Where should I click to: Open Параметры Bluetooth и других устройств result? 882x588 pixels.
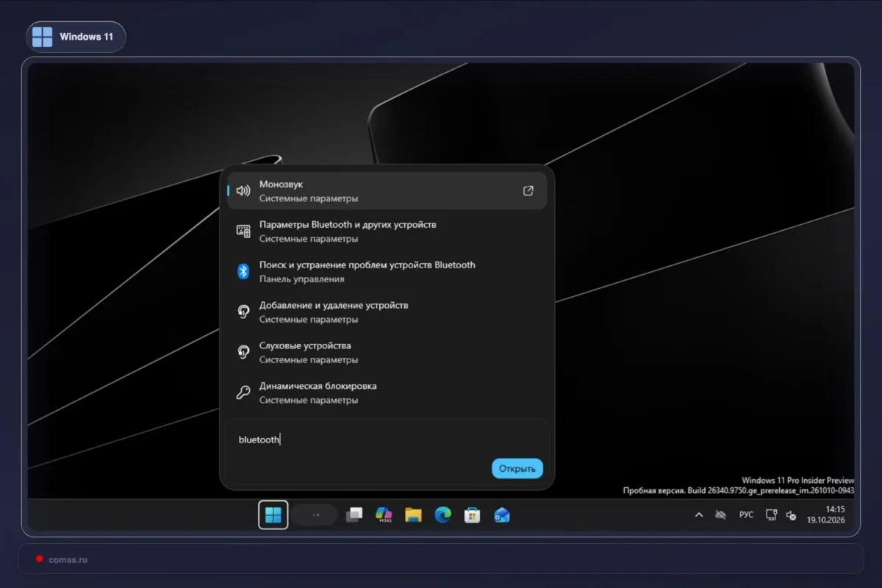tap(387, 232)
